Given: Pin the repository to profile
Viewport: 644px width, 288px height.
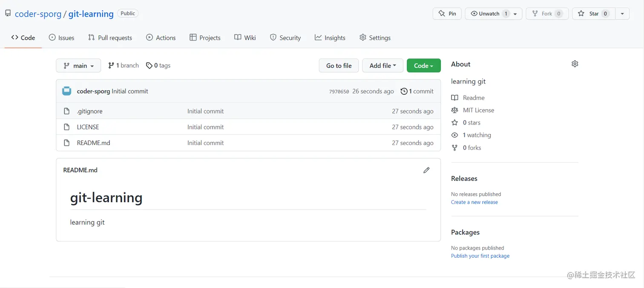Looking at the screenshot, I should tap(447, 14).
